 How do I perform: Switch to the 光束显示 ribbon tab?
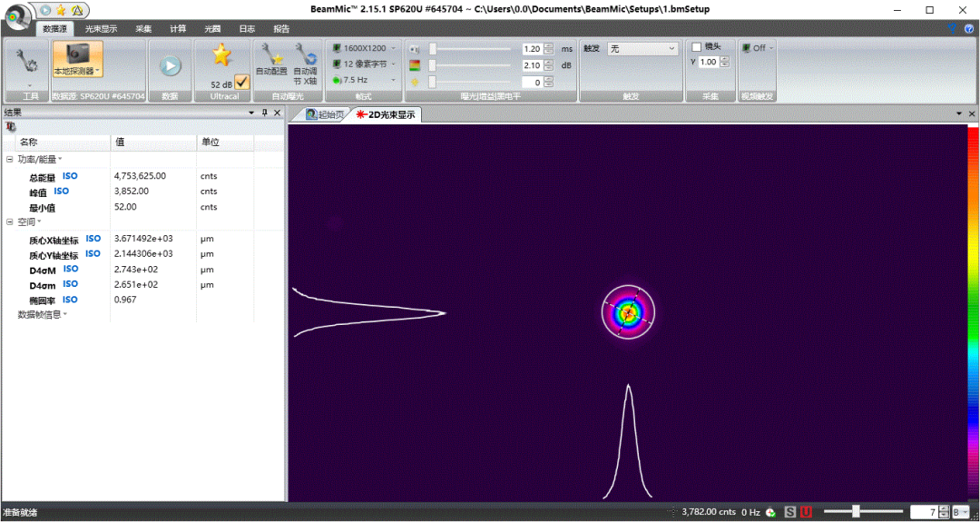pyautogui.click(x=101, y=29)
